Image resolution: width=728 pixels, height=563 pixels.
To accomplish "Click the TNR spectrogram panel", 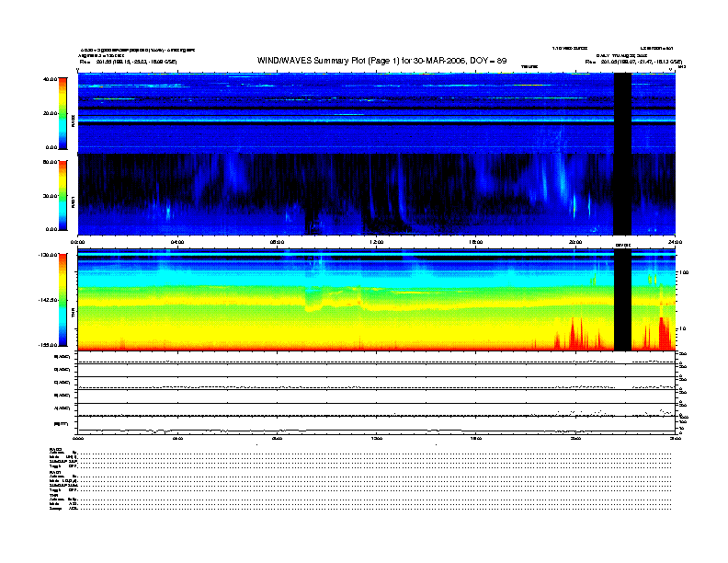I will click(x=376, y=300).
